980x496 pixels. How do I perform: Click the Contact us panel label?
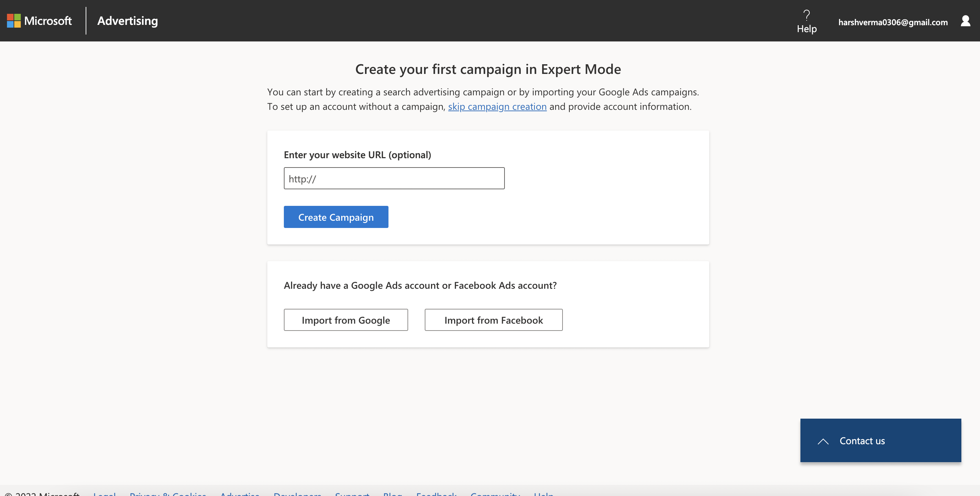click(862, 441)
